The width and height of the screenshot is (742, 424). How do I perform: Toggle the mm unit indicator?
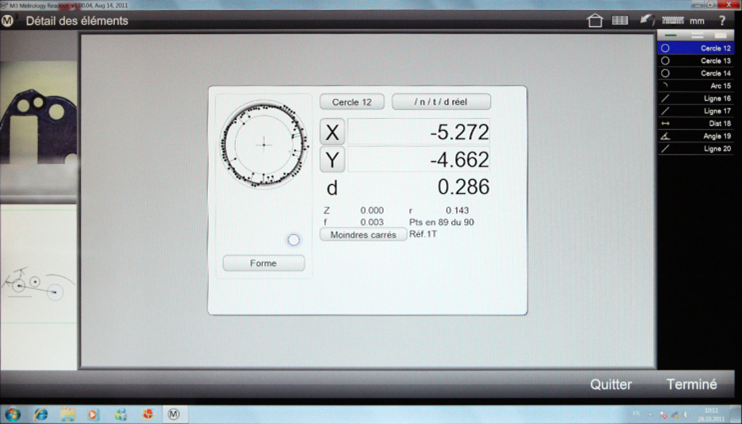pos(697,20)
